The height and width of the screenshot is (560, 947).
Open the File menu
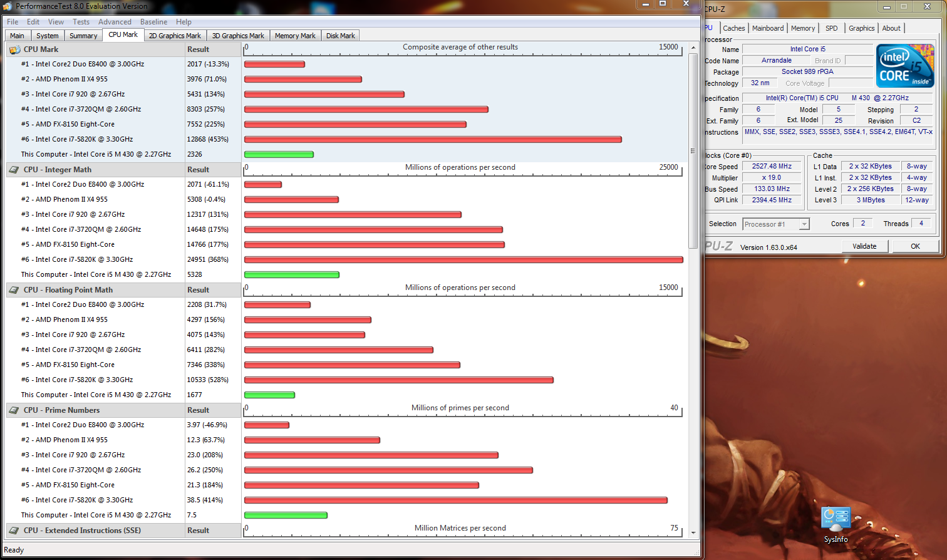(x=13, y=22)
